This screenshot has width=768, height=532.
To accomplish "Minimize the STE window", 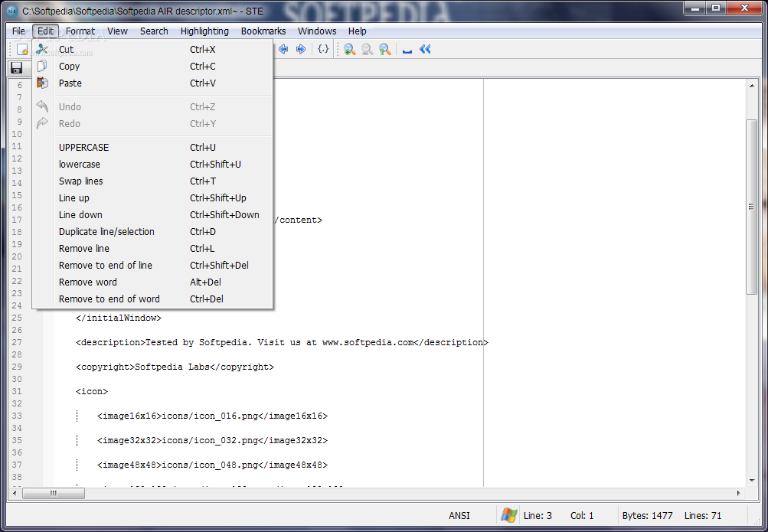I will (695, 8).
